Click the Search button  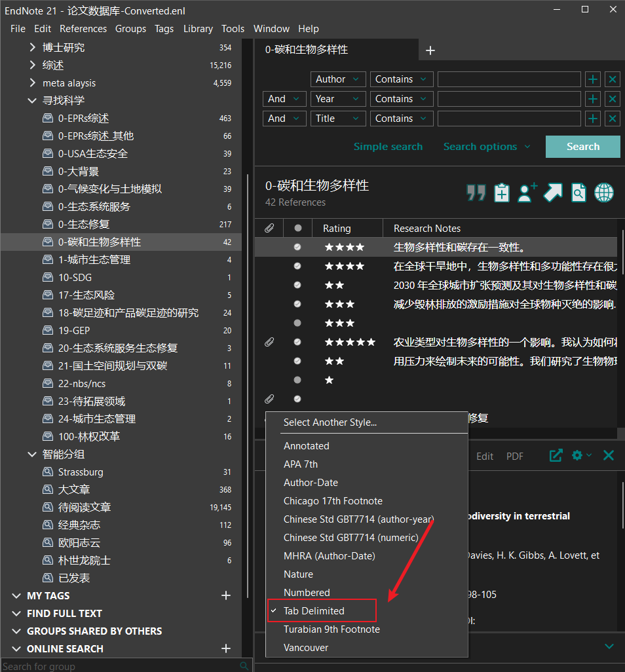click(x=582, y=146)
